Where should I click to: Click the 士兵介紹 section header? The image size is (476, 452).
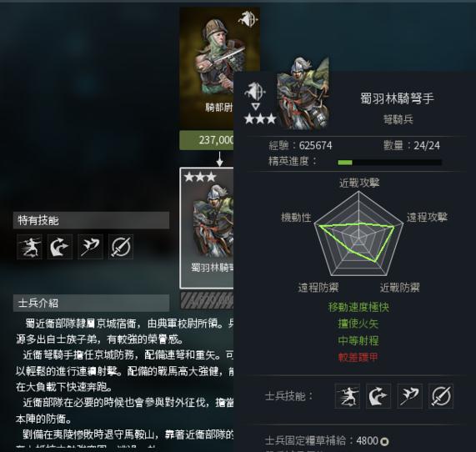[x=91, y=303]
